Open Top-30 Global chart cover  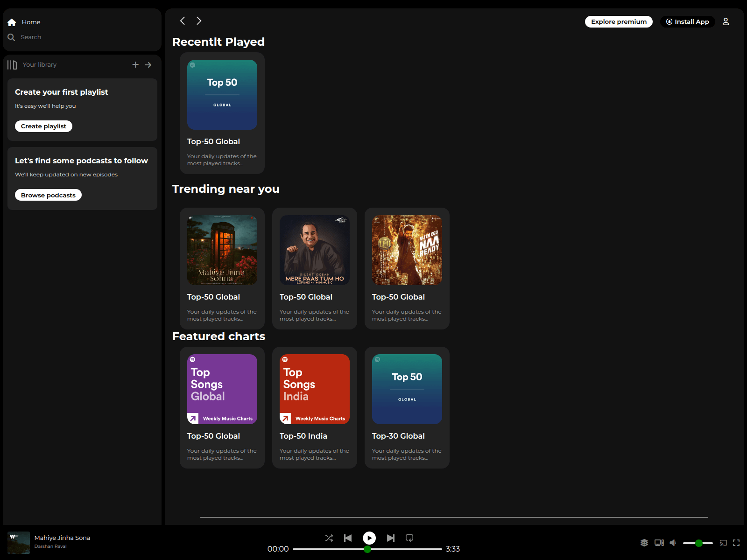[407, 389]
